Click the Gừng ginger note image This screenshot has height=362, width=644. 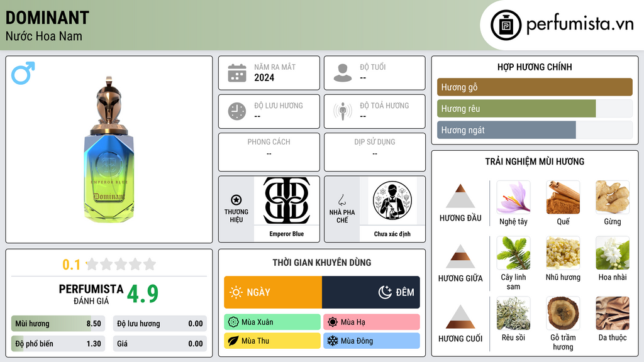(x=613, y=197)
